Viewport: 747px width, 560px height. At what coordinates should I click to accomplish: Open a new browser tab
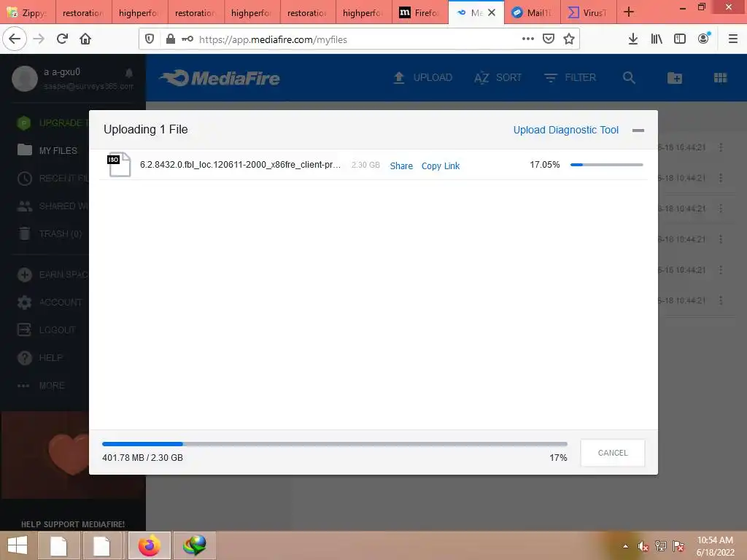pyautogui.click(x=629, y=12)
